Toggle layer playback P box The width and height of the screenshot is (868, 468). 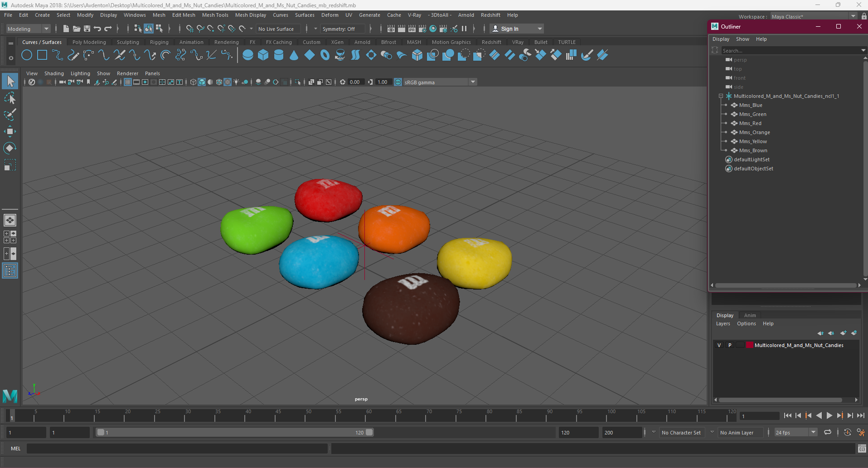730,345
